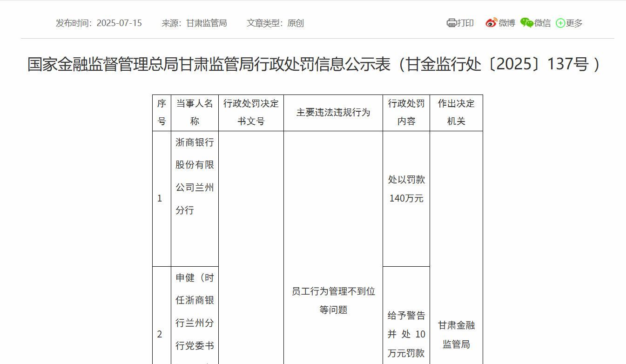
Task: Click header cell 序号
Action: (162, 113)
